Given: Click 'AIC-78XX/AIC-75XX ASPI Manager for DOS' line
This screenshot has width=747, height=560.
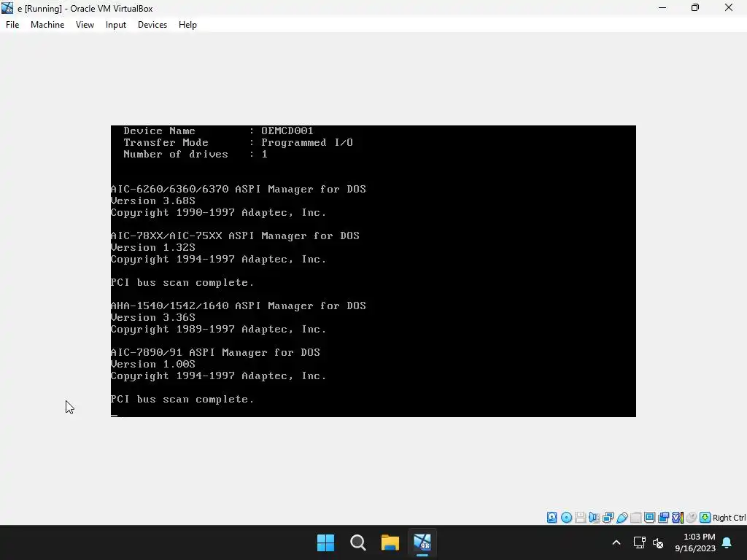Looking at the screenshot, I should [x=235, y=236].
